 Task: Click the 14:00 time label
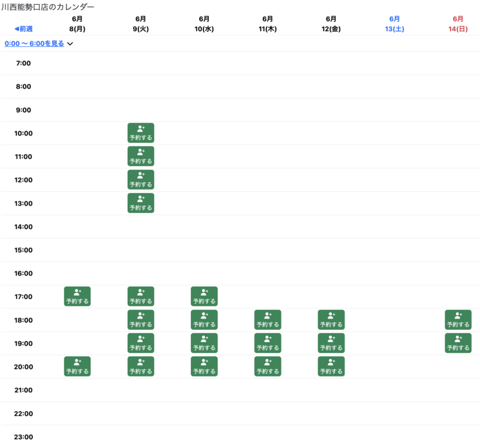23,227
